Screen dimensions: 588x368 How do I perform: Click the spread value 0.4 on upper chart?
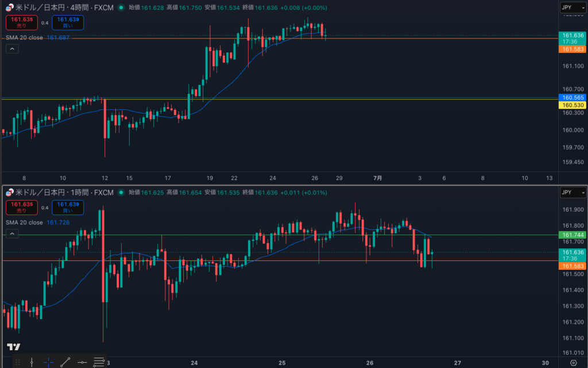[x=45, y=23]
